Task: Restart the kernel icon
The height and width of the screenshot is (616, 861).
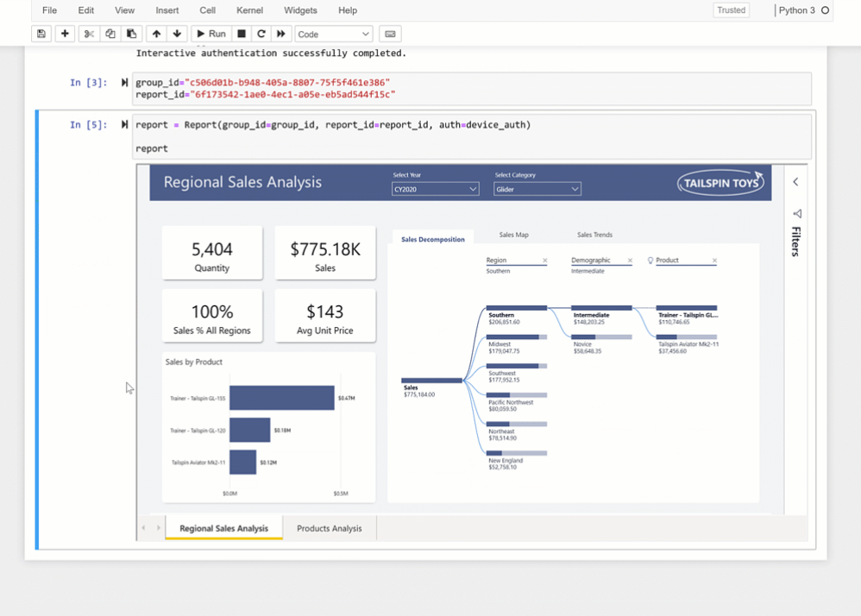Action: click(x=261, y=34)
